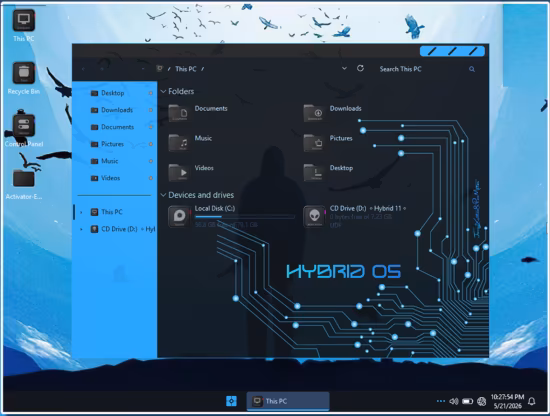This screenshot has height=416, width=550.
Task: Click the magnifier search icon
Action: click(x=472, y=69)
